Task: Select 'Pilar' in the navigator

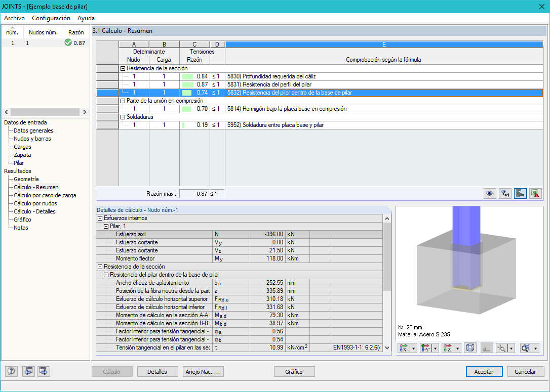Action: point(19,163)
